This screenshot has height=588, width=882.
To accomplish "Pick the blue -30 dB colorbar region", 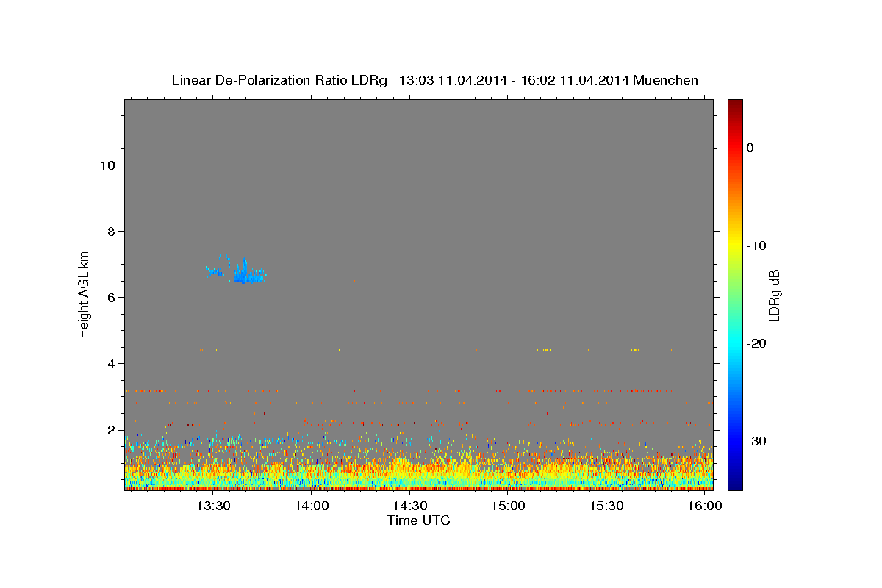I will (735, 441).
